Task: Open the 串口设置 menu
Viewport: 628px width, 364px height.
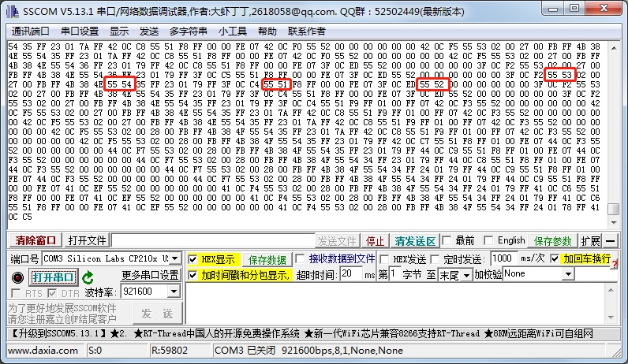Action: click(x=80, y=31)
